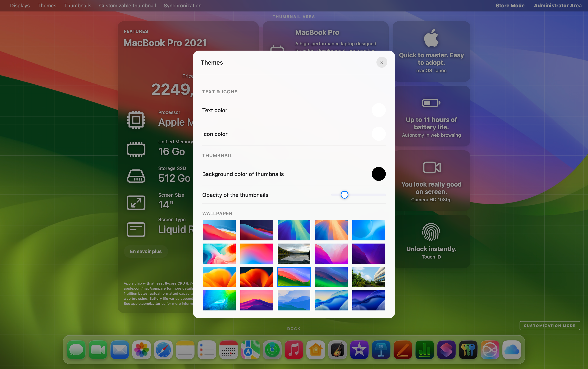The height and width of the screenshot is (369, 588).
Task: Open the Text color swatch
Action: tap(379, 110)
